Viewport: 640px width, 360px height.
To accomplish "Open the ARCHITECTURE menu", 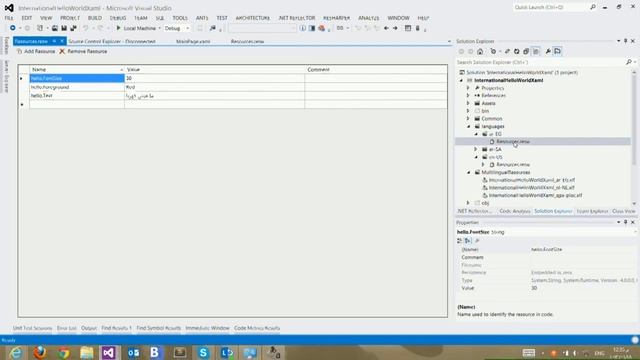I will [x=253, y=18].
